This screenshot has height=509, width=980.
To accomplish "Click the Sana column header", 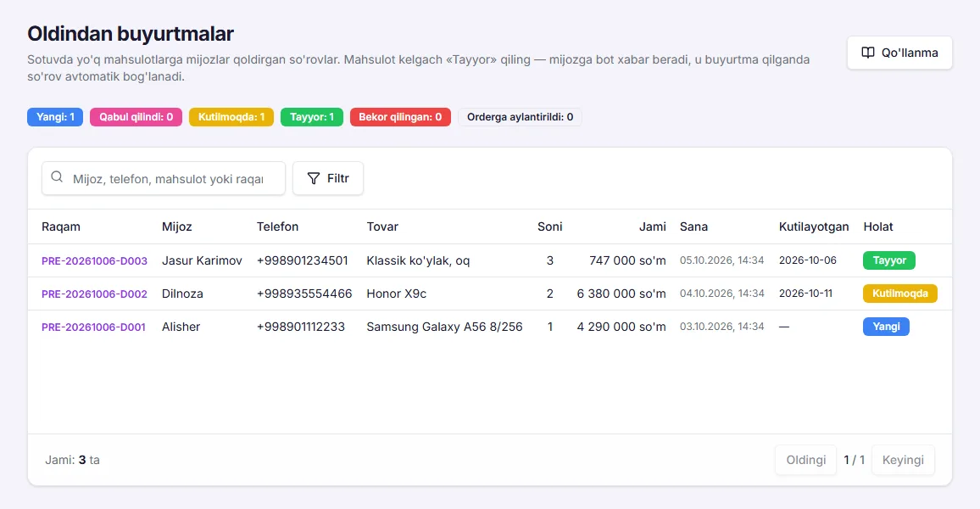I will pos(693,227).
